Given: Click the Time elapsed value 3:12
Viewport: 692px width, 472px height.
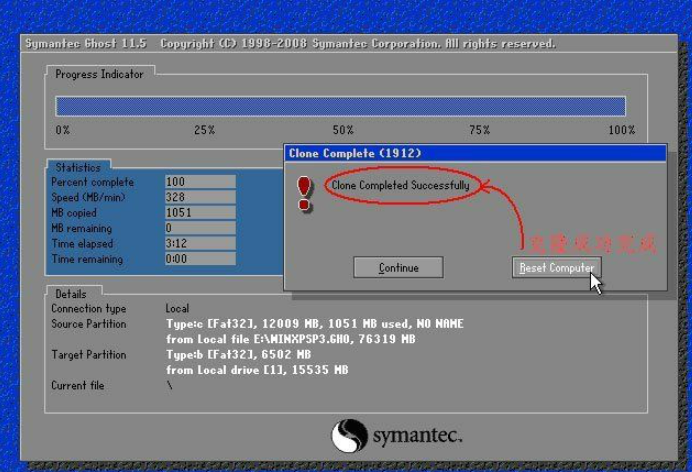Looking at the screenshot, I should (x=200, y=243).
